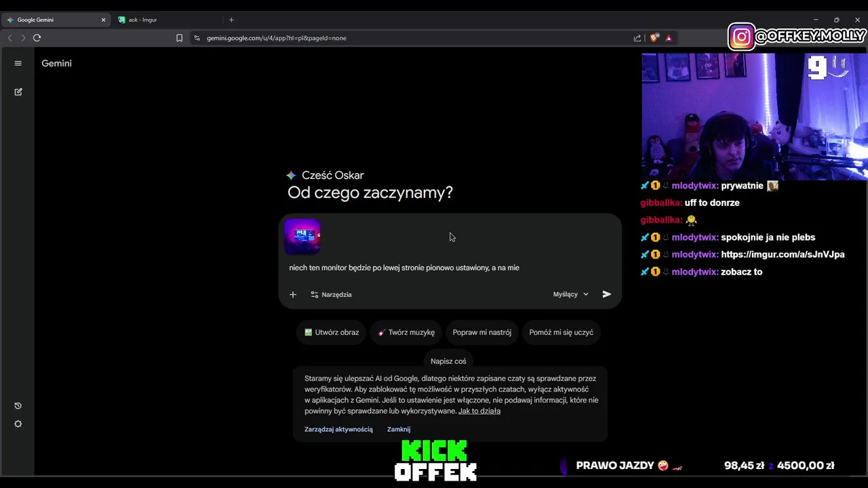The width and height of the screenshot is (868, 488).
Task: Open the Narzędzia tools button
Action: pyautogui.click(x=331, y=294)
